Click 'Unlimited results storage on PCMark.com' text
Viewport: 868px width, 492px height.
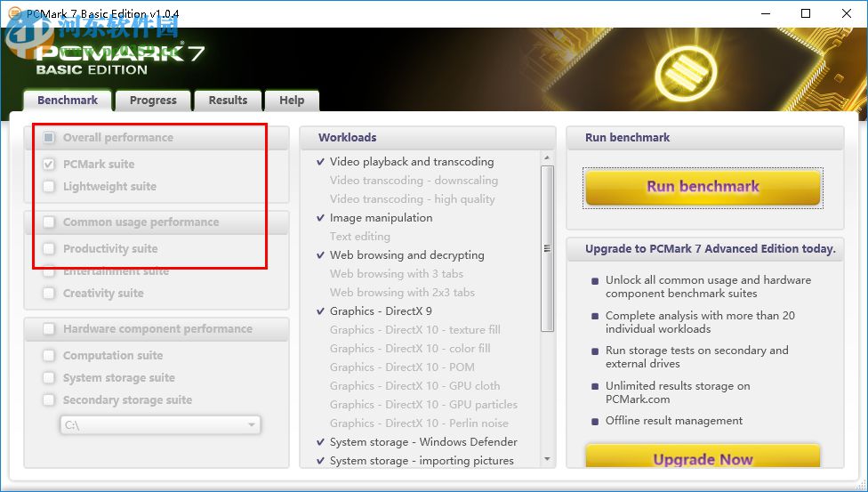[678, 392]
